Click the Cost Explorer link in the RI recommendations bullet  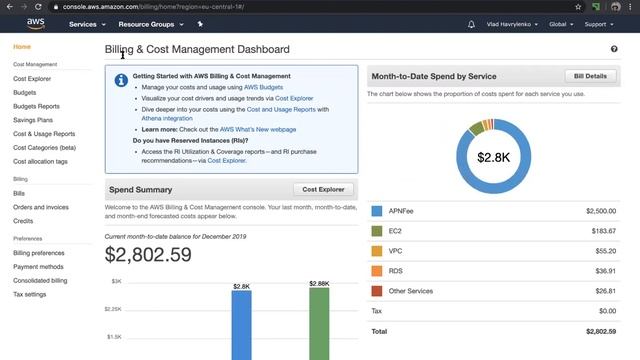click(227, 161)
